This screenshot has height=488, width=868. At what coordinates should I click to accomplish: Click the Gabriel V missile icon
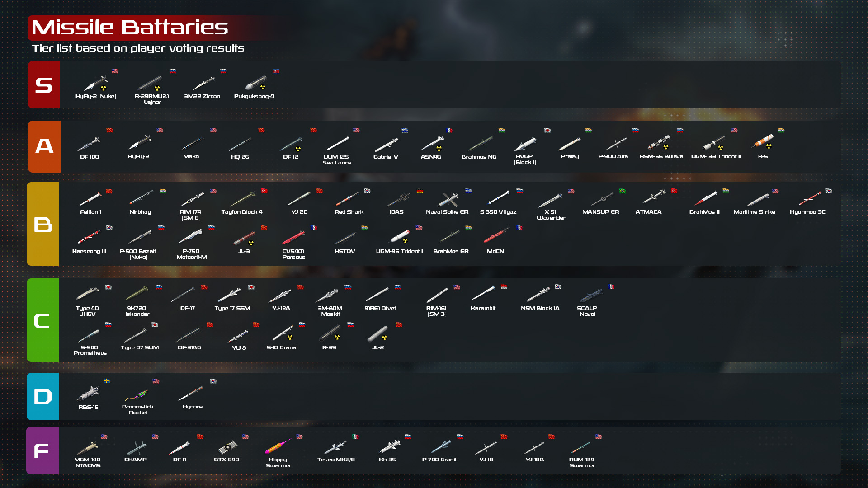(x=386, y=145)
